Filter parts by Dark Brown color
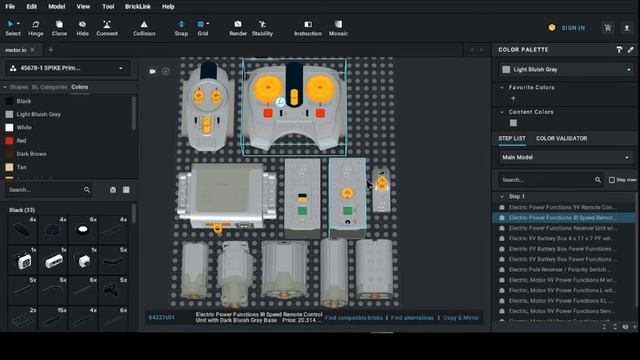 (31, 154)
